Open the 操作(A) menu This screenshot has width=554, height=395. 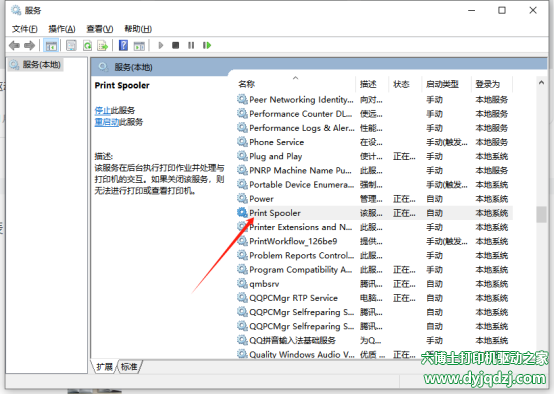(x=62, y=29)
